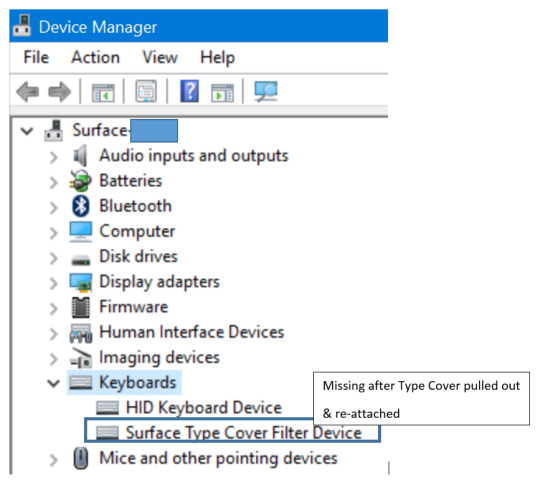This screenshot has height=482, width=540.
Task: Click the Device Manager title text
Action: click(x=98, y=27)
